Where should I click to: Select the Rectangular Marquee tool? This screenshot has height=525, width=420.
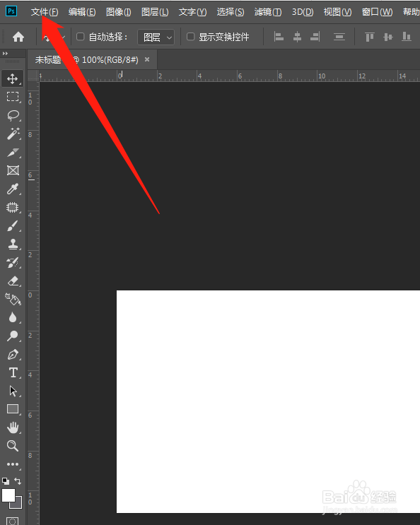click(13, 97)
